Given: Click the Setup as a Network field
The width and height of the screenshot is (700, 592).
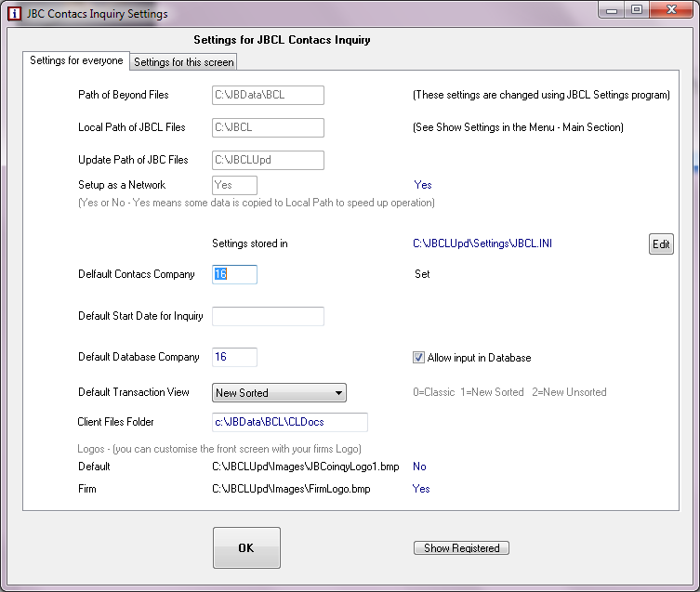Looking at the screenshot, I should [234, 186].
